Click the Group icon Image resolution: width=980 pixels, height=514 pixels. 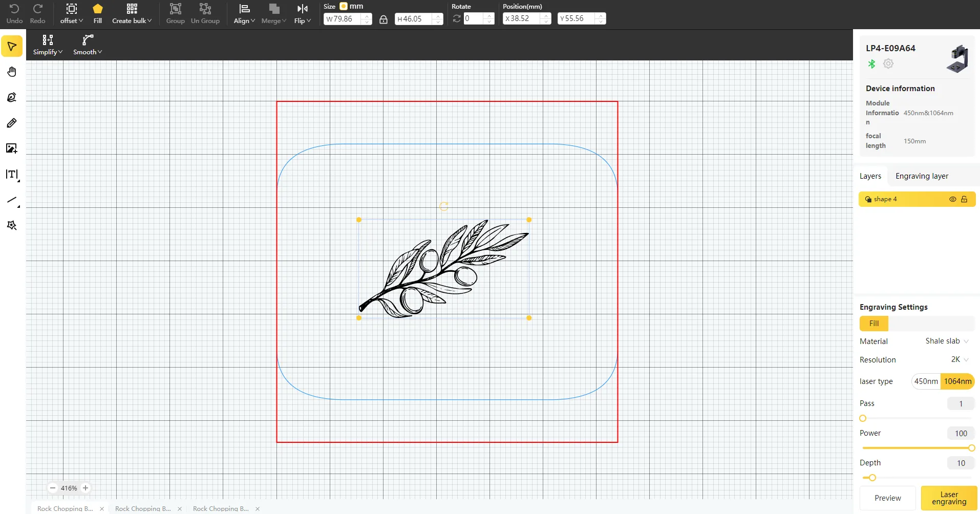[x=175, y=14]
